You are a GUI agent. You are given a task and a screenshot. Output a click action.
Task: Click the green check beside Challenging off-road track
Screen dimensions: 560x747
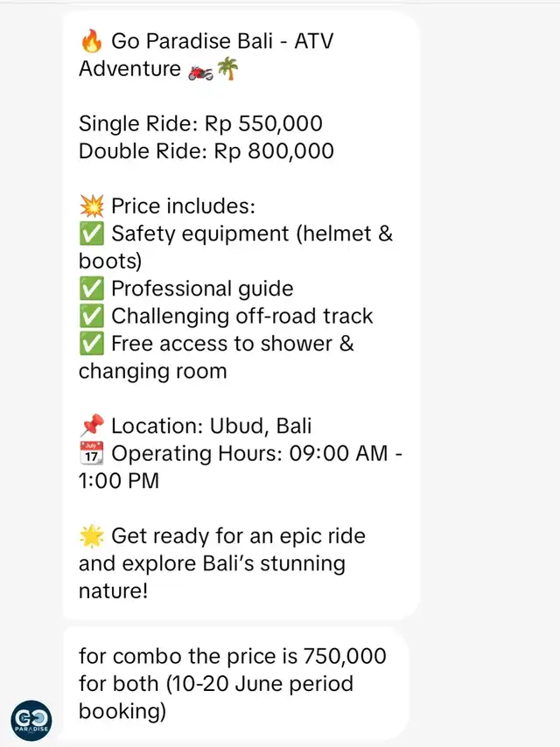coord(92,317)
